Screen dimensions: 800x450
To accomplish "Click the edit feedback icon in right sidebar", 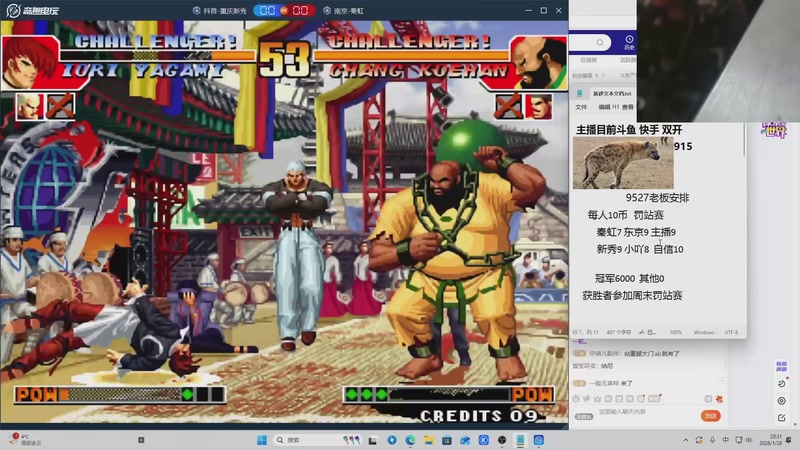I will pyautogui.click(x=781, y=418).
